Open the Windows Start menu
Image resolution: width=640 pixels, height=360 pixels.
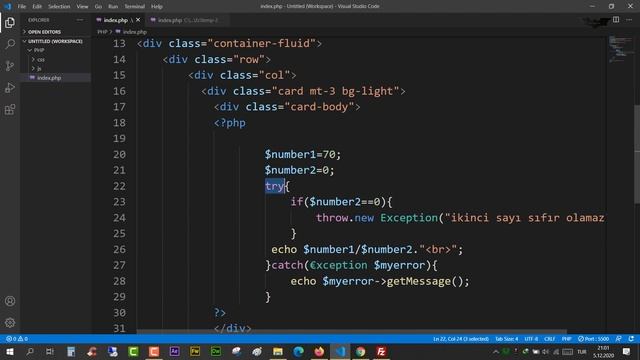[9, 351]
